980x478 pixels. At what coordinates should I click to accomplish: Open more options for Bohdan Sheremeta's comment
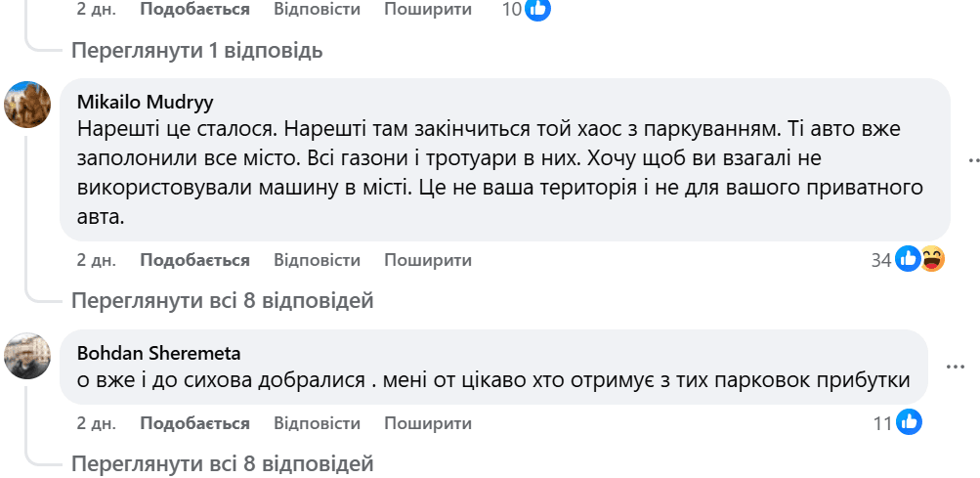(956, 367)
